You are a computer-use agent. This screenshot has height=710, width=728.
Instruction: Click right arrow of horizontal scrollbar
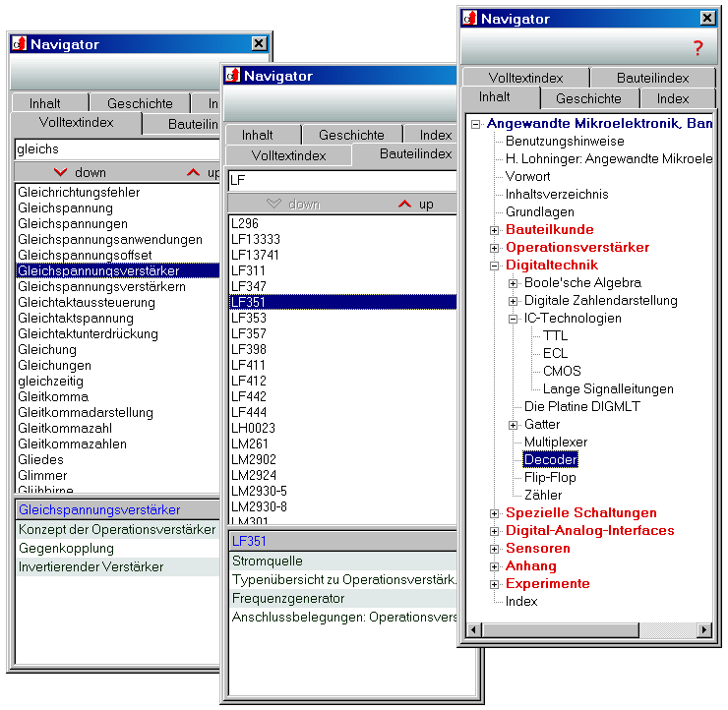[x=702, y=629]
